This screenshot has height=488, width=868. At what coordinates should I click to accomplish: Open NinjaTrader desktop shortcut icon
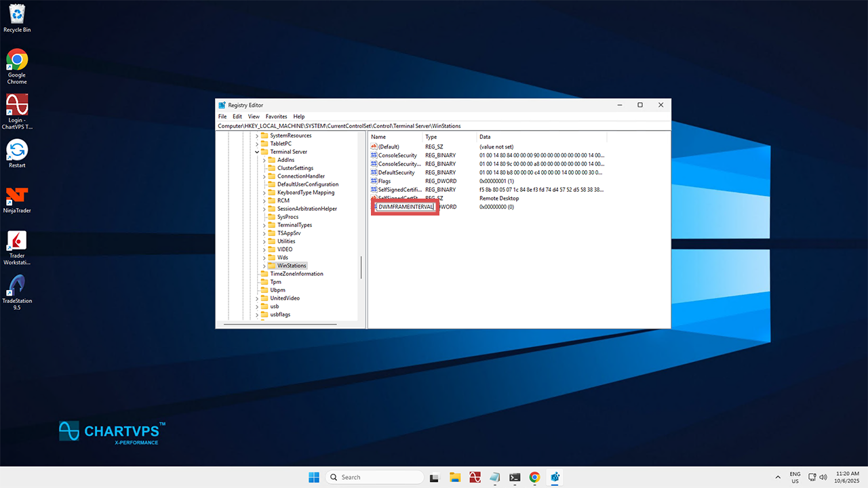point(17,196)
